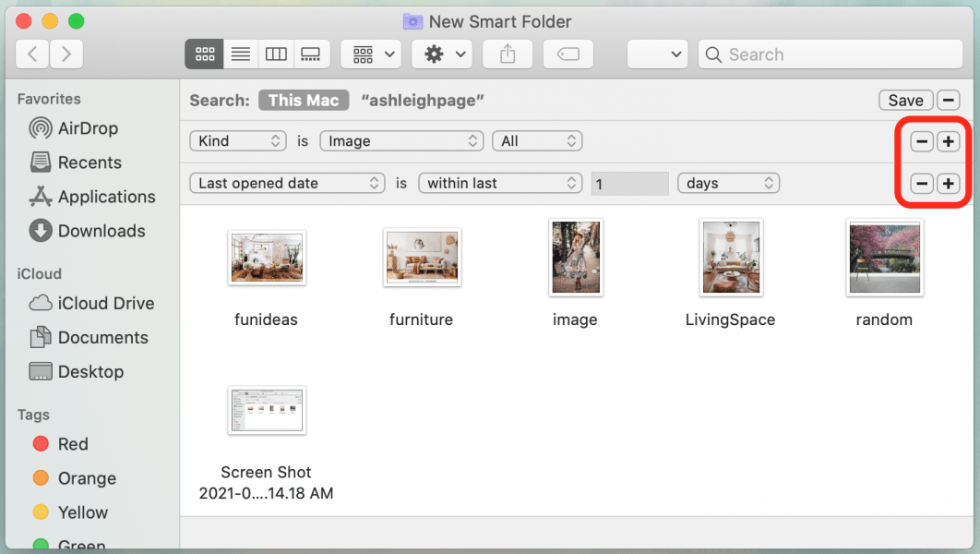The height and width of the screenshot is (554, 980).
Task: Click the Applications sidebar icon
Action: coord(41,197)
